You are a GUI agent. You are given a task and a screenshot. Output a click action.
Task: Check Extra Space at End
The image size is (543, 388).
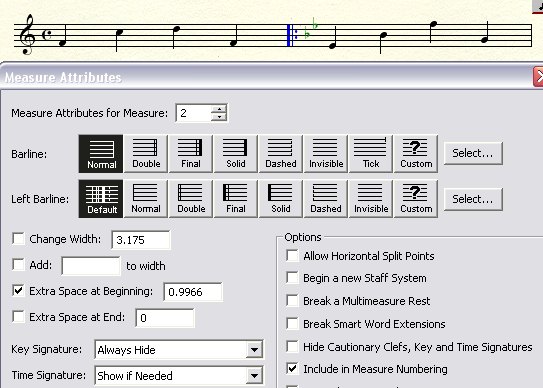point(18,317)
